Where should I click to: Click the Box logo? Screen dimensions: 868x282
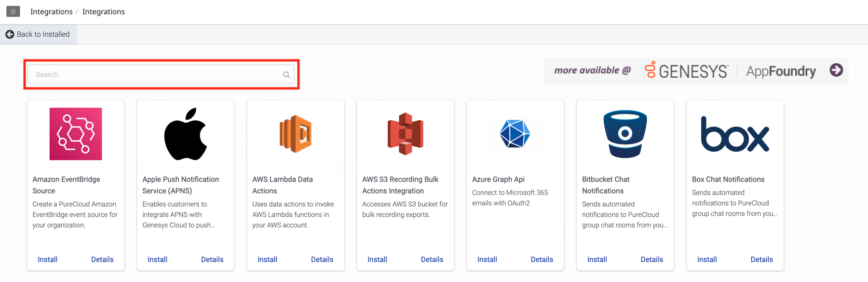735,134
